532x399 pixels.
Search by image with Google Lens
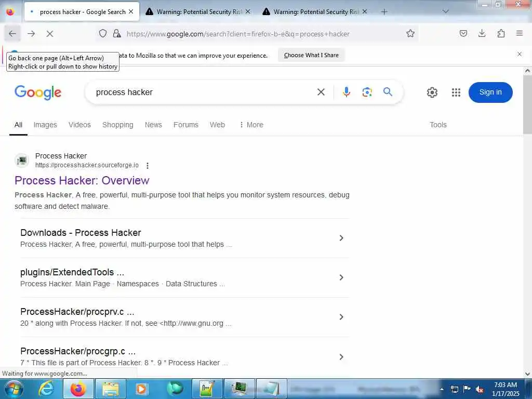tap(367, 92)
